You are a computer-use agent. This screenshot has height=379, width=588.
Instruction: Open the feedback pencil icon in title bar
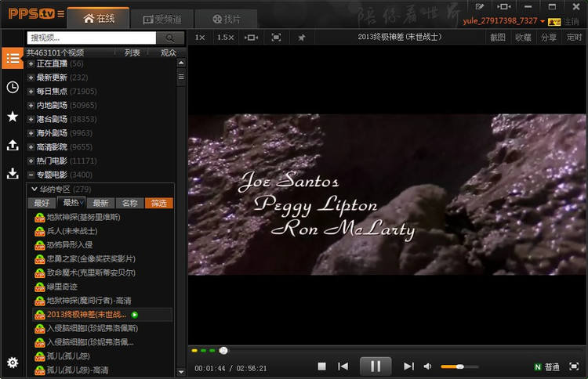(479, 6)
